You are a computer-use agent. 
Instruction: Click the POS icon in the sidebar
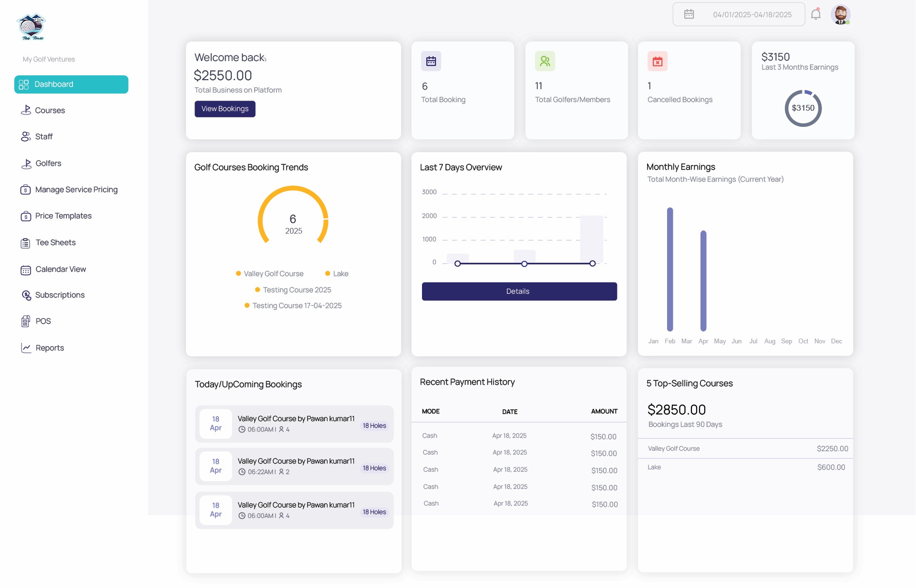[x=26, y=321]
